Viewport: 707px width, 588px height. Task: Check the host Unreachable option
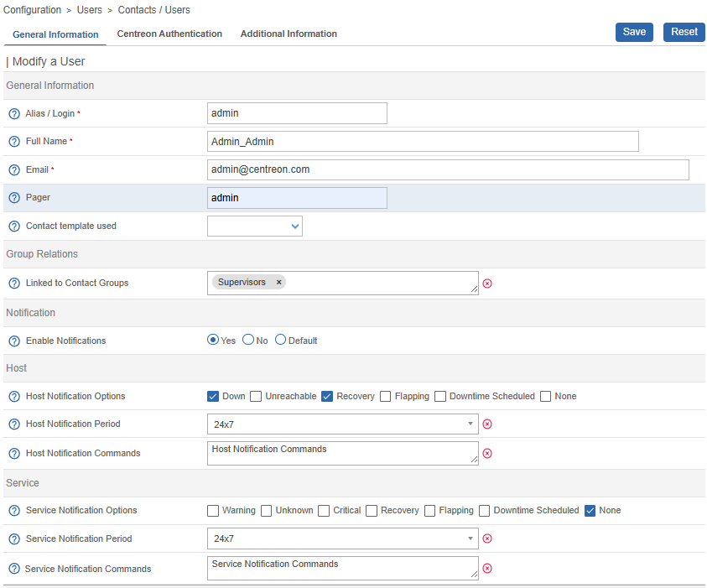tap(257, 397)
